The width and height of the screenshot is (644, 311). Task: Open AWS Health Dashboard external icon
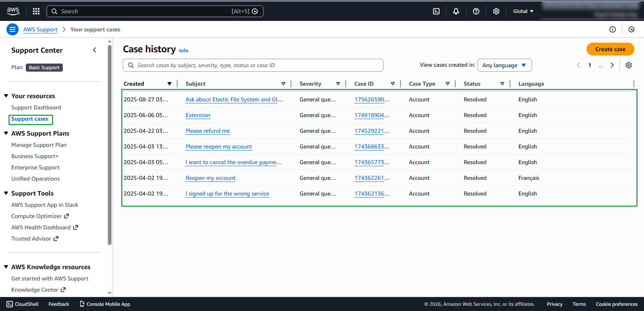coord(76,227)
